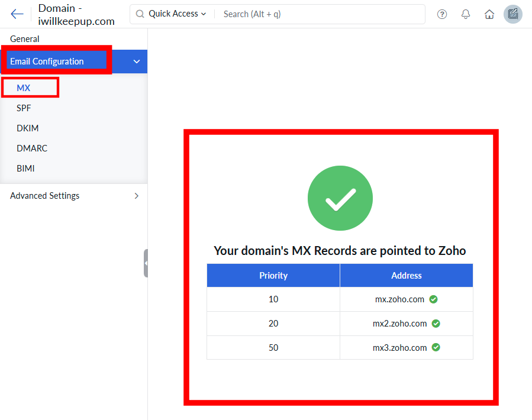Image resolution: width=532 pixels, height=420 pixels.
Task: Click the search magnifier icon
Action: pyautogui.click(x=140, y=14)
